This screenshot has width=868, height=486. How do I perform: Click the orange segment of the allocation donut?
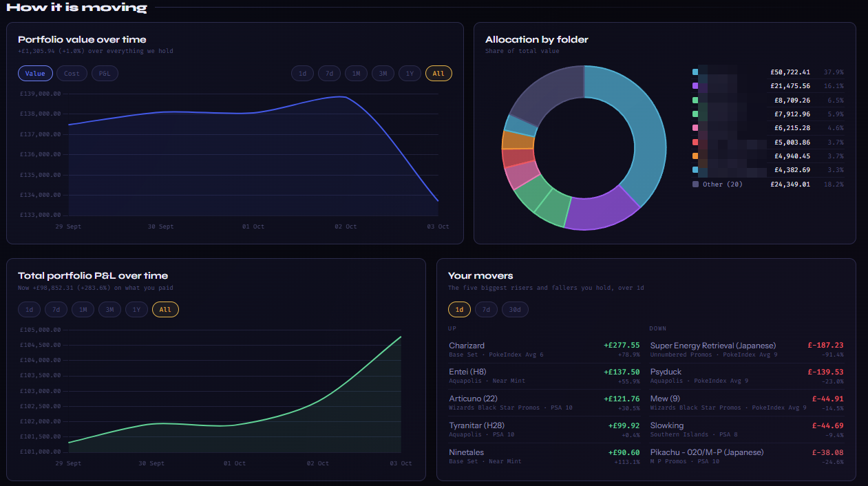click(x=518, y=140)
